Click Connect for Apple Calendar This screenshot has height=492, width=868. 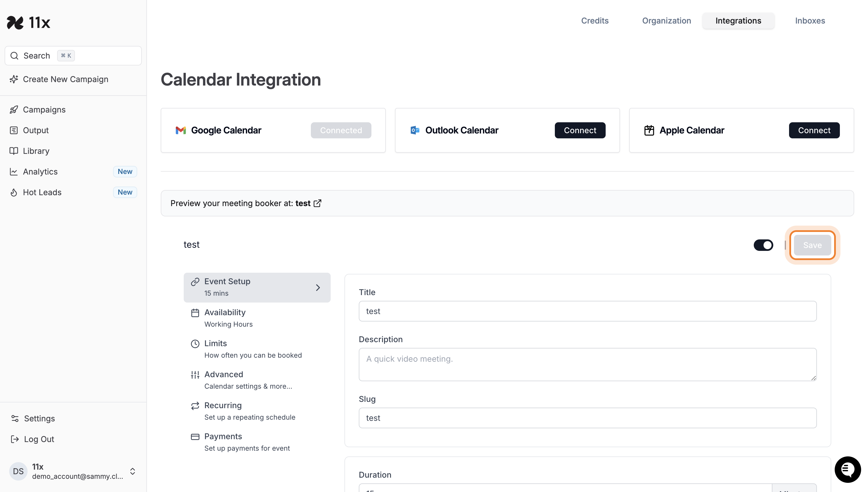814,130
